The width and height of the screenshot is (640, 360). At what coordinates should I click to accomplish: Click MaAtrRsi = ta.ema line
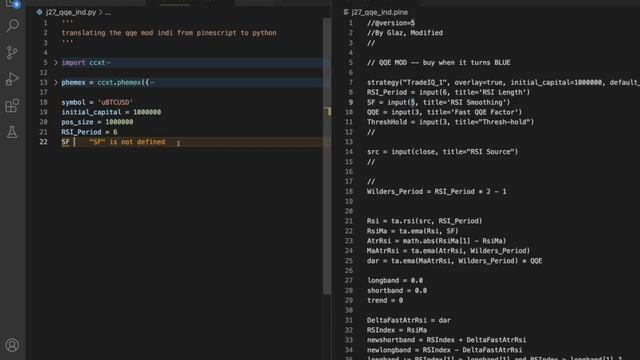pyautogui.click(x=448, y=251)
